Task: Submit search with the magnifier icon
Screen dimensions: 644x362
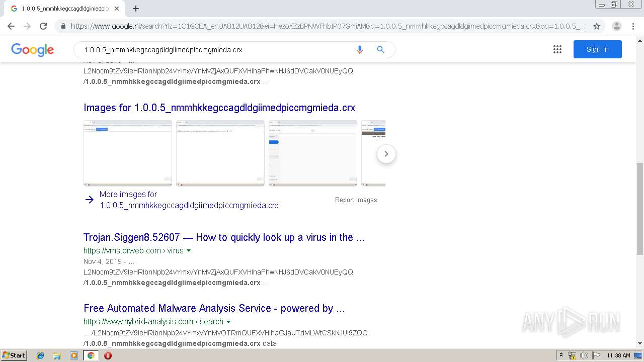Action: 381,50
